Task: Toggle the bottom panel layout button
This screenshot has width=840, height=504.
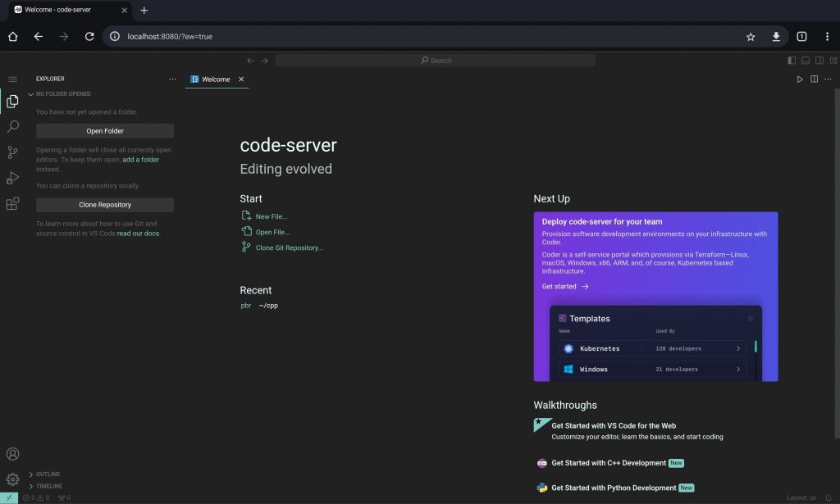Action: tap(806, 61)
